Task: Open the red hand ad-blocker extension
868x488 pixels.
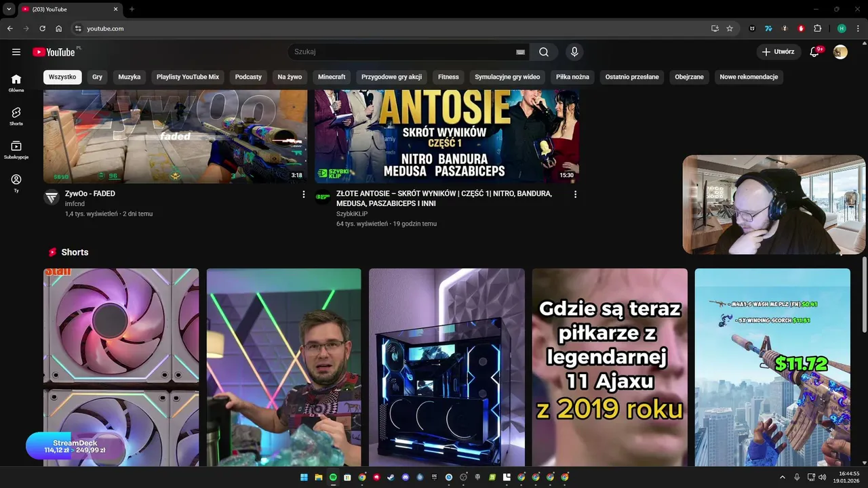Action: 801,28
